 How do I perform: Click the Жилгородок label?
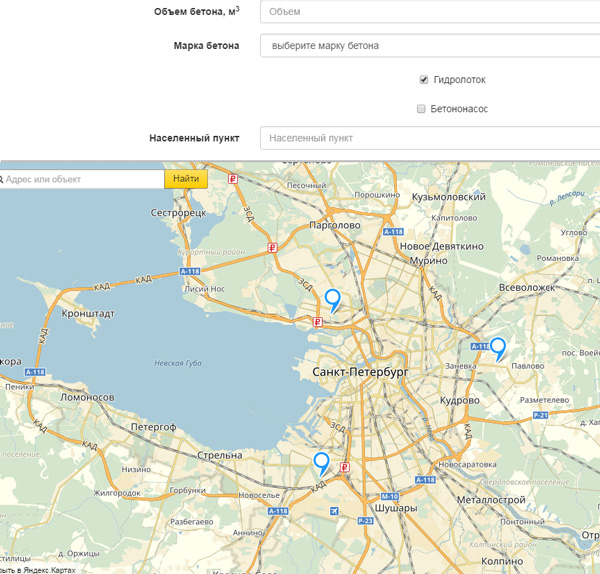(x=117, y=493)
